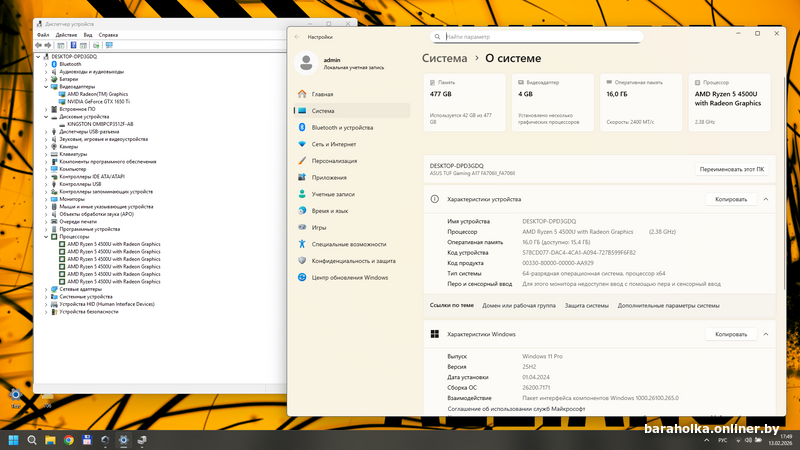Open Chrome from the taskbar
800x450 pixels.
pos(69,439)
